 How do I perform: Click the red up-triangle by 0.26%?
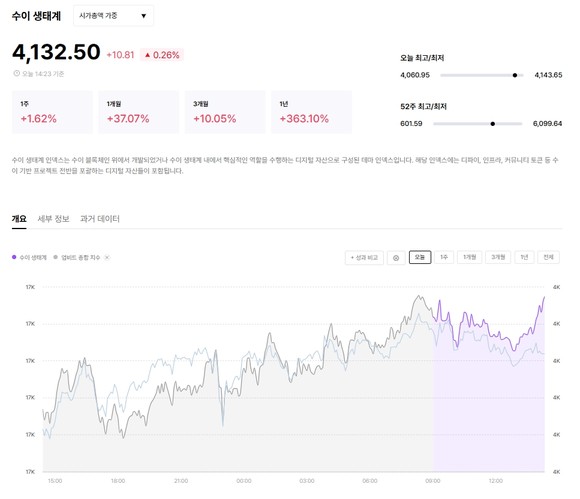pos(148,55)
